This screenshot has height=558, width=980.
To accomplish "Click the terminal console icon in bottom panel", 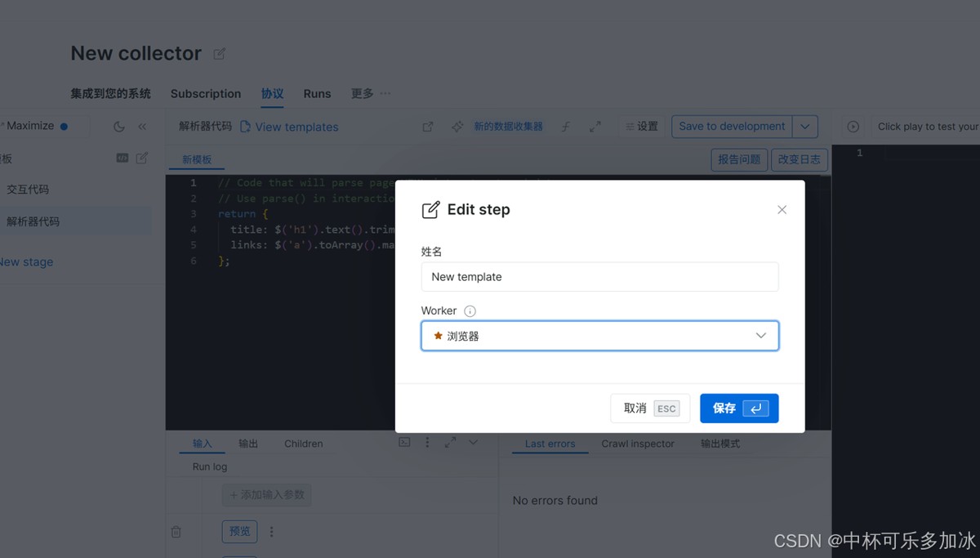I will [404, 442].
